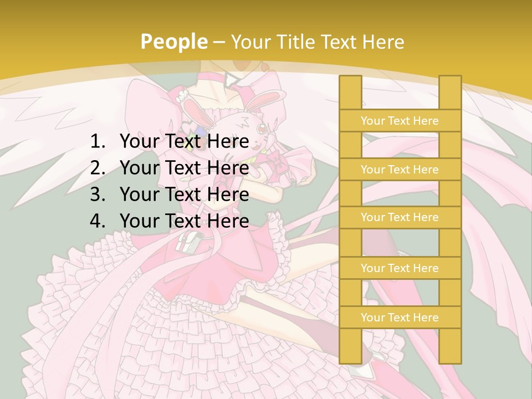Click the middle rung of the ladder
The image size is (532, 399).
pos(400,217)
